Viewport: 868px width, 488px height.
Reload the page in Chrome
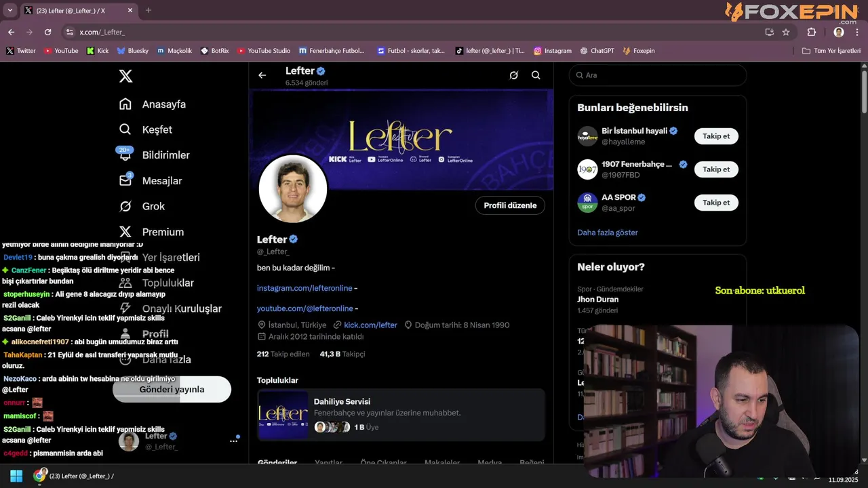(47, 32)
